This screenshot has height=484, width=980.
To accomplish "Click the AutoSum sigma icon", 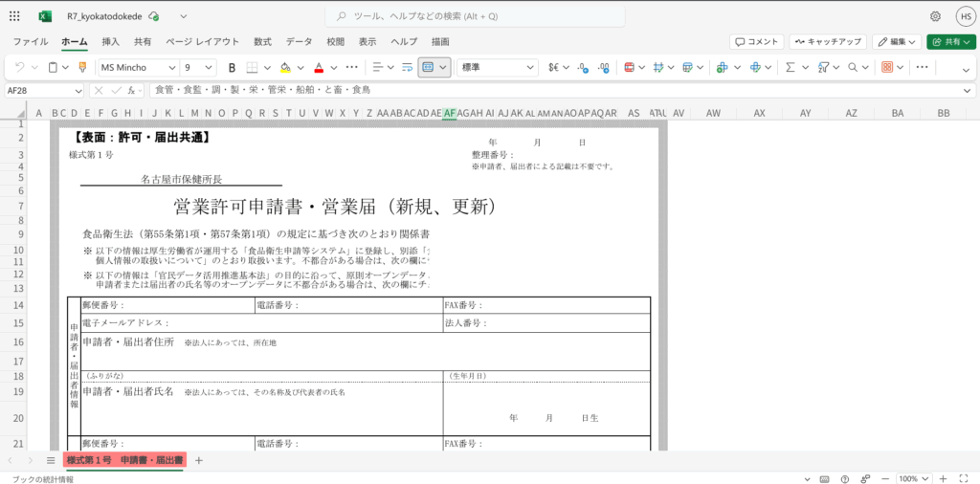I will pyautogui.click(x=790, y=68).
